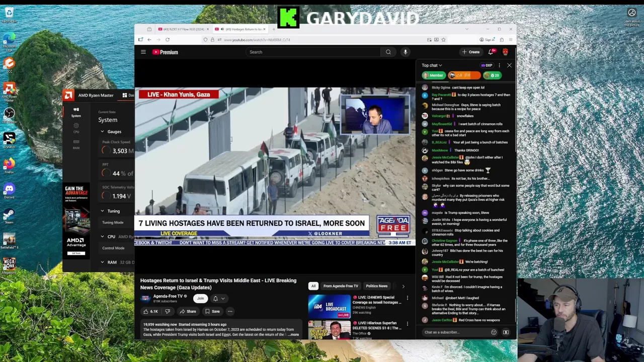Click the live video player
Image resolution: width=644 pixels, height=362 pixels.
tap(275, 166)
